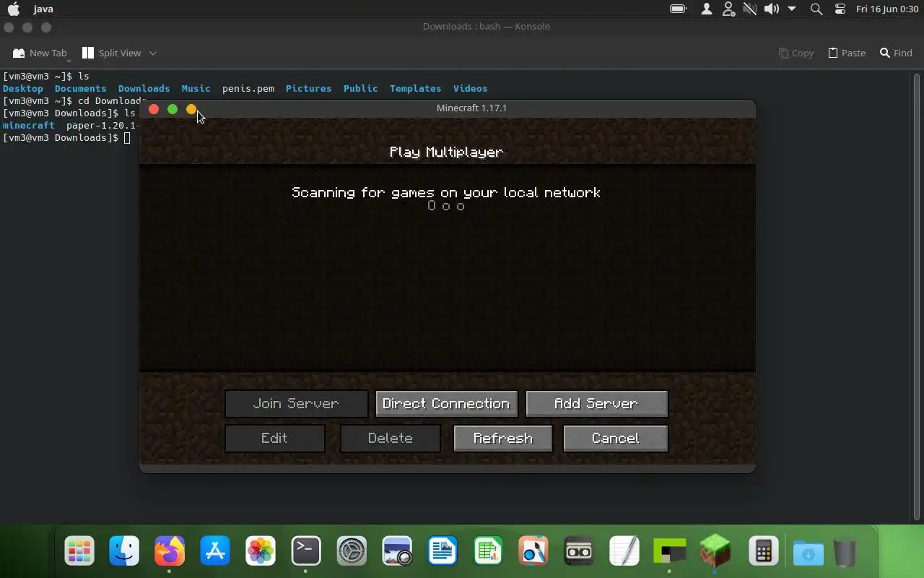Click Find in Konsole toolbar
This screenshot has width=924, height=578.
[896, 53]
